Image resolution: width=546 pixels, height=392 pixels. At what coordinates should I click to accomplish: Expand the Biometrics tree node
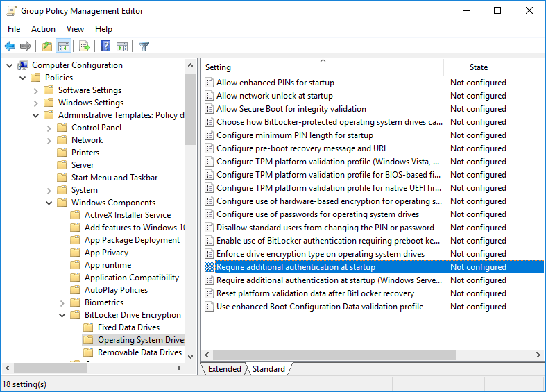pyautogui.click(x=62, y=303)
